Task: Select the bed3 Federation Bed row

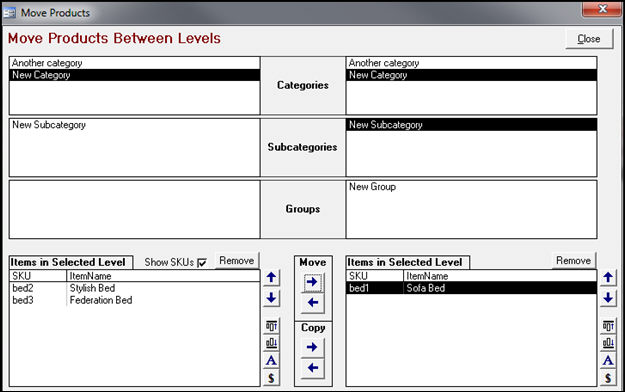Action: click(135, 300)
